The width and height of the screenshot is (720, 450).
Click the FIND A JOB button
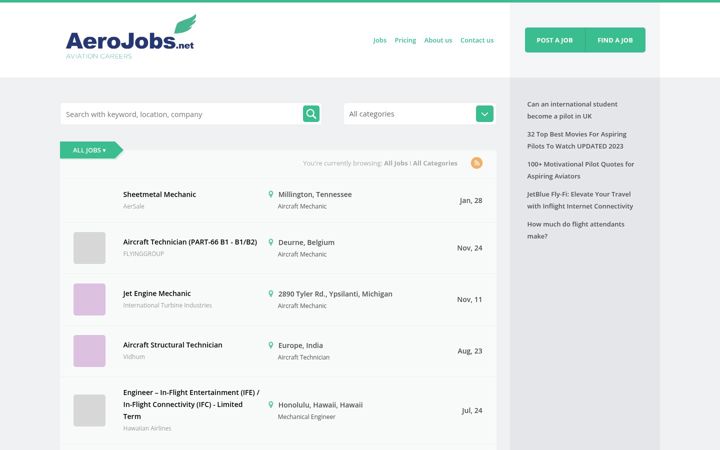615,40
